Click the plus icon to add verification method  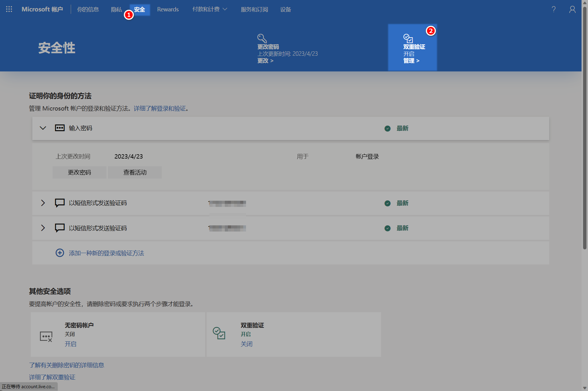(60, 253)
